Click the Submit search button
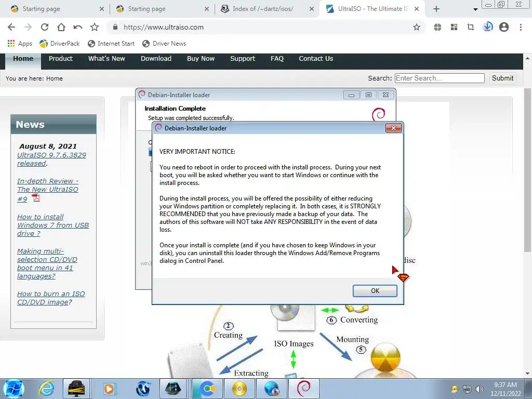Viewport: 532px width, 399px height. pyautogui.click(x=502, y=78)
